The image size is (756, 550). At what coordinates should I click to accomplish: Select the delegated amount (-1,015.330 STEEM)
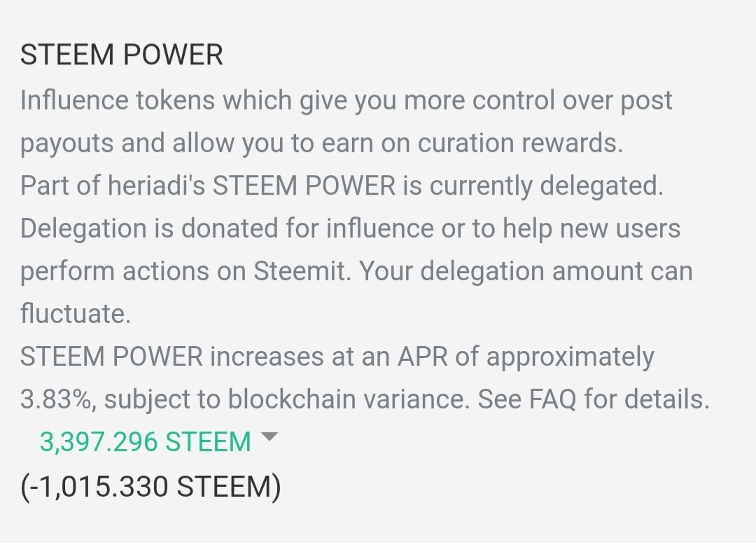[x=150, y=487]
